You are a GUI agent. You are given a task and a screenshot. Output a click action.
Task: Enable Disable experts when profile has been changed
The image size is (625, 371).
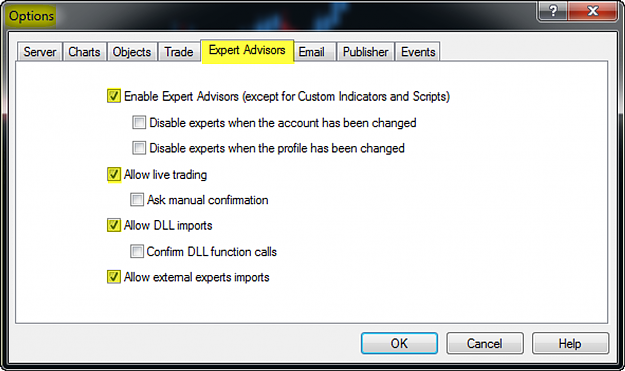pyautogui.click(x=139, y=148)
